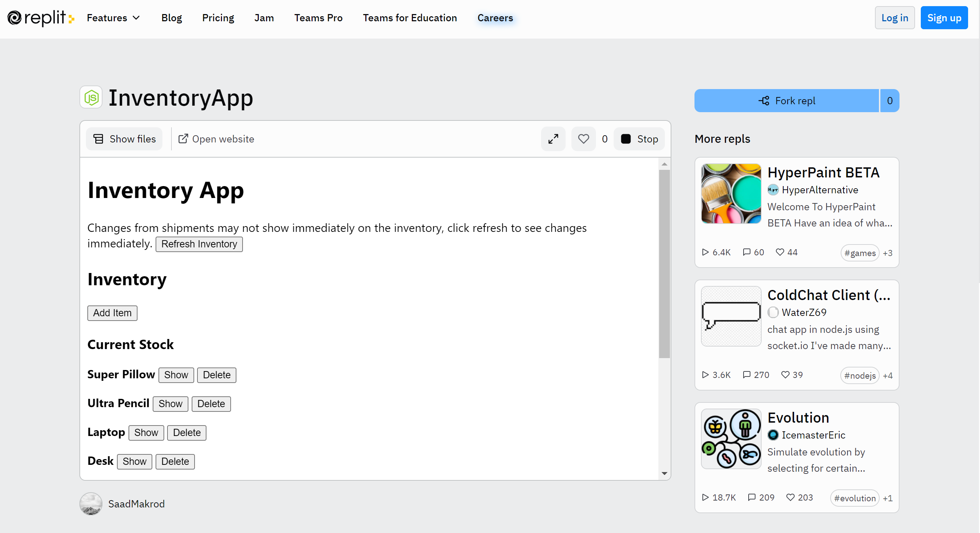Click the Add Item button
The height and width of the screenshot is (533, 980).
[112, 313]
